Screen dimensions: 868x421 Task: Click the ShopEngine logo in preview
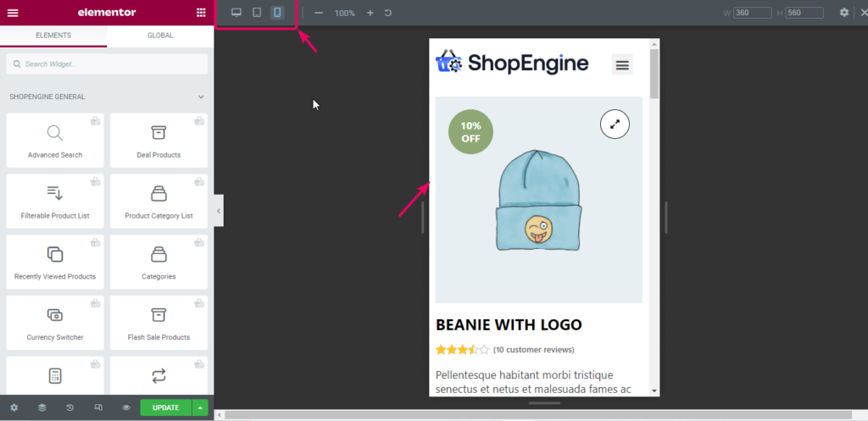(512, 63)
